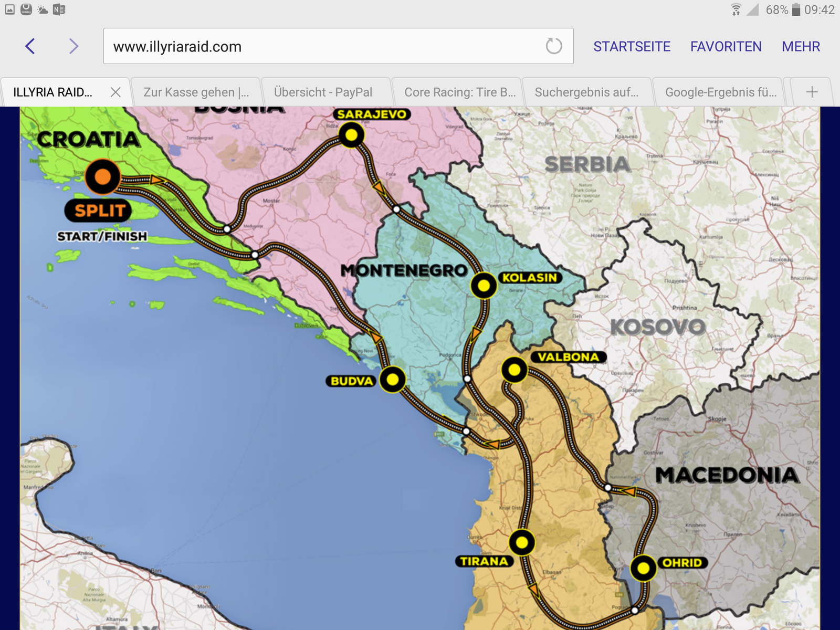Click the browser forward arrow
The width and height of the screenshot is (840, 630).
(x=73, y=46)
